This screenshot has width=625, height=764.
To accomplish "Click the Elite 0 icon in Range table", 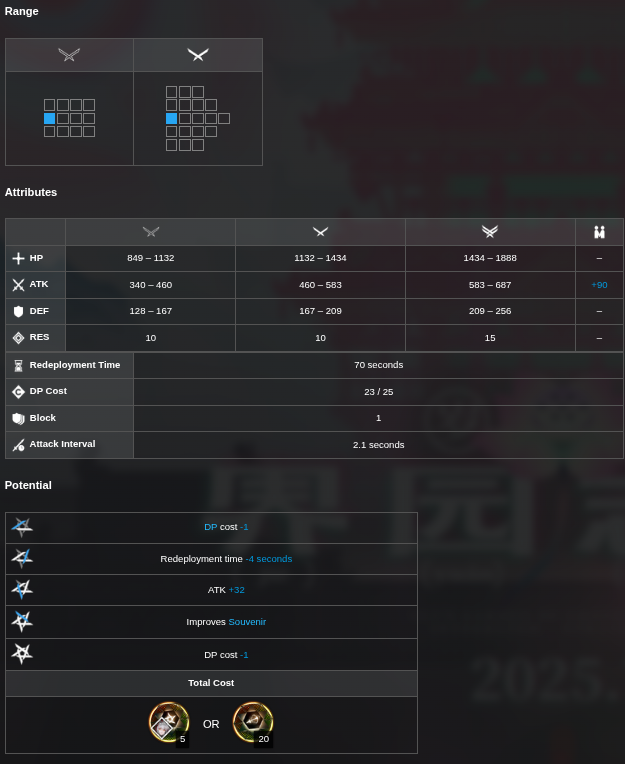I will 69,55.
